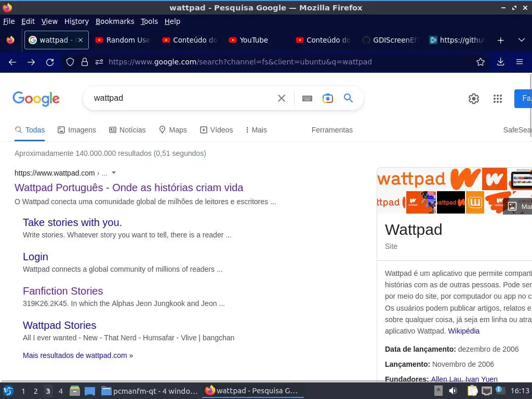Click the clipboard manager tray icon

[x=472, y=391]
